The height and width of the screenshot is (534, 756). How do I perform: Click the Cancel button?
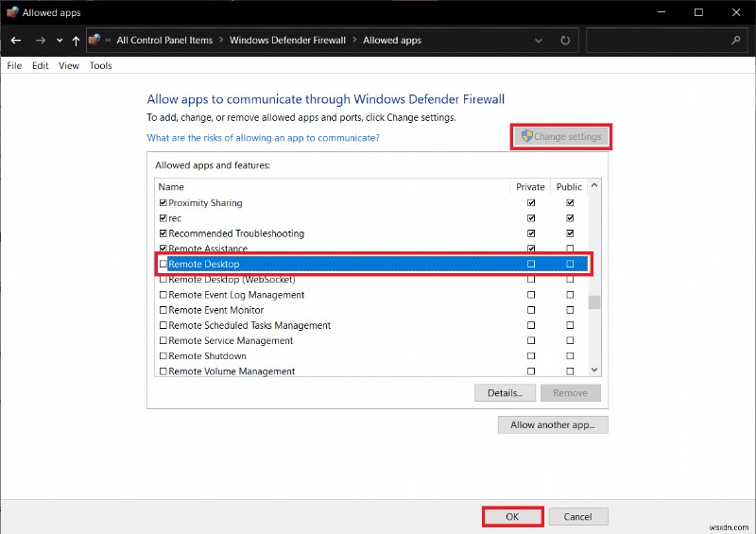point(578,517)
